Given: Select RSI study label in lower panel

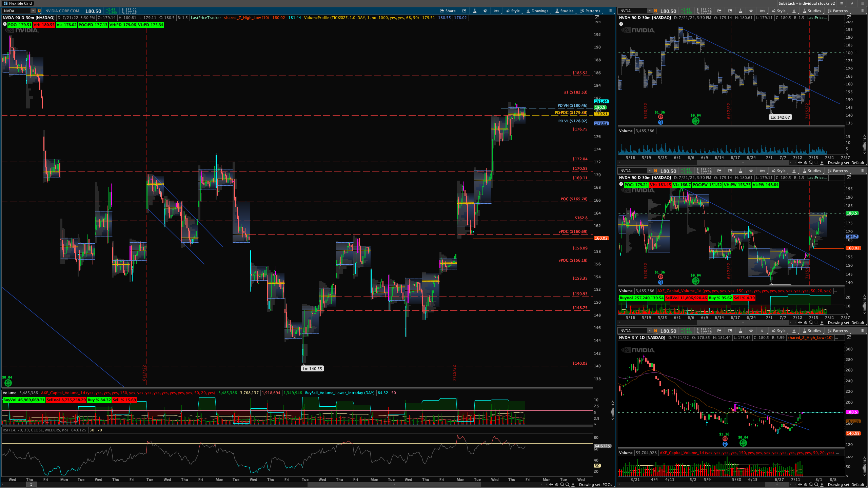Looking at the screenshot, I should tap(36, 430).
